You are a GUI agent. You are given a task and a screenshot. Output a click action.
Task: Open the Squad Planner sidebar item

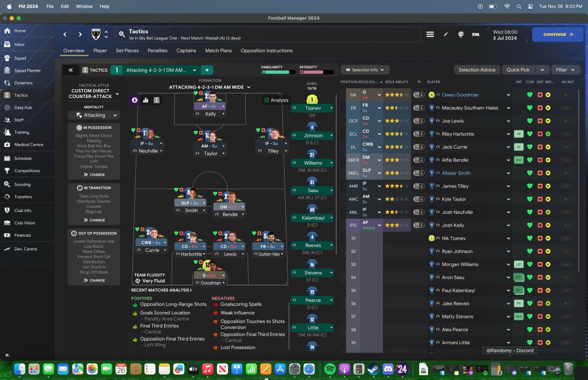click(x=28, y=70)
